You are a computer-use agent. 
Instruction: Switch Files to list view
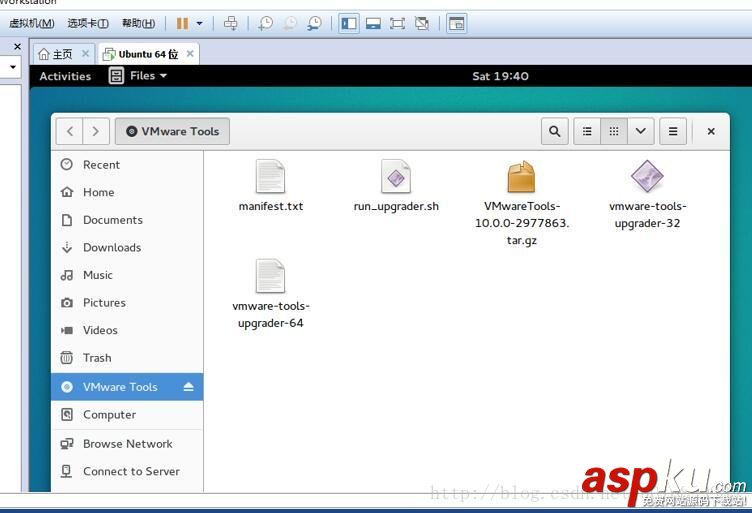click(x=587, y=131)
